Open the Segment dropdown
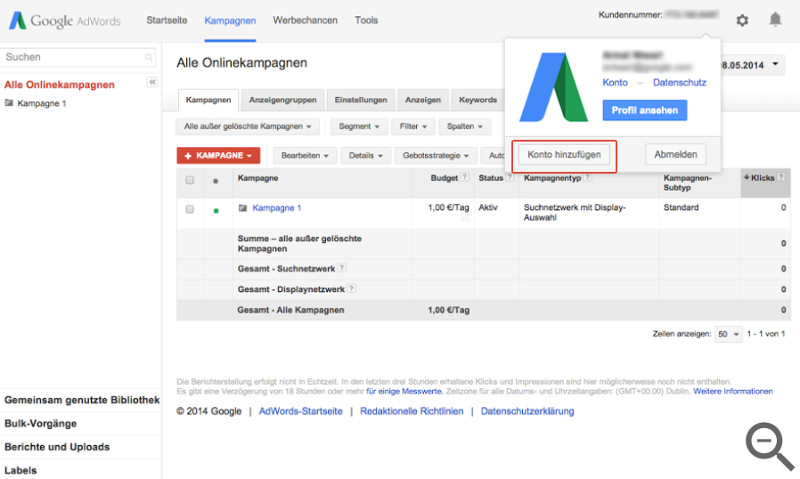This screenshot has height=479, width=800. click(359, 127)
